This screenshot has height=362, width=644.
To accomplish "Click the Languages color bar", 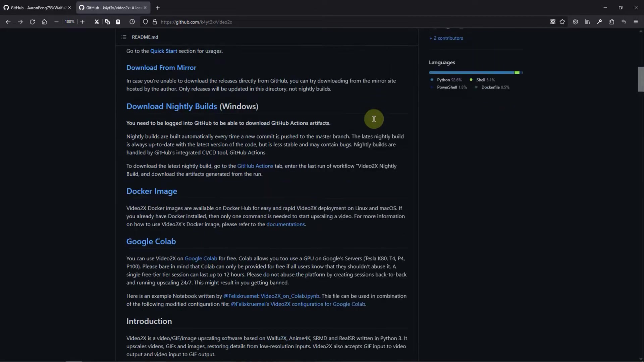I will pyautogui.click(x=476, y=72).
